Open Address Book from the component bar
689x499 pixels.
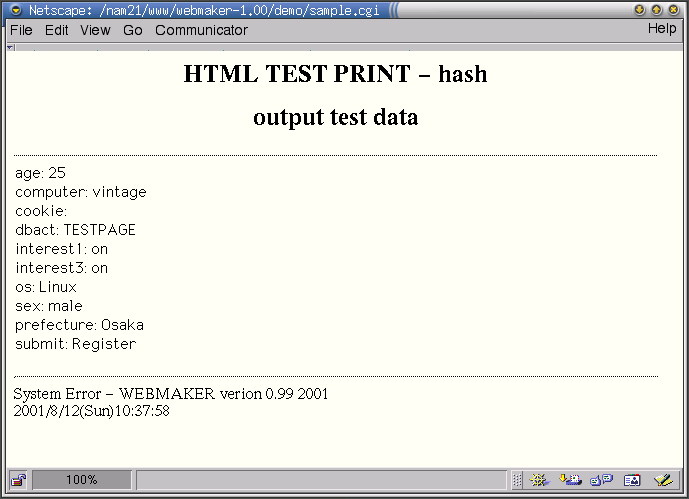631,480
